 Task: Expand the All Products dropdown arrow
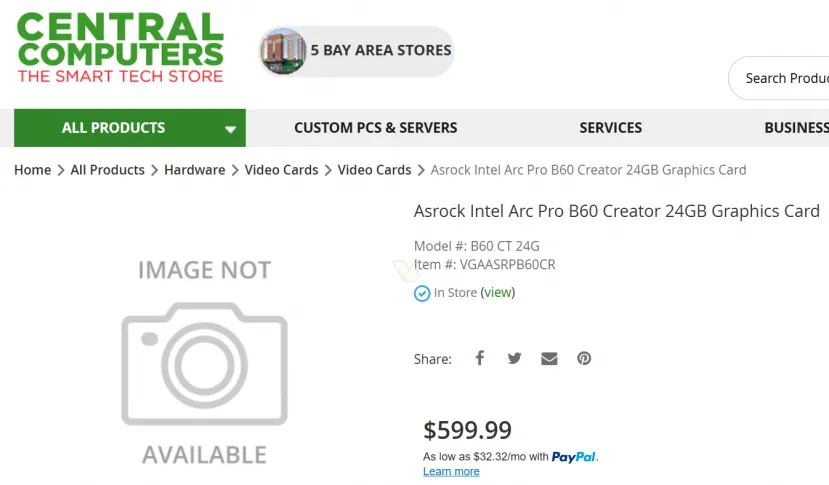(230, 129)
